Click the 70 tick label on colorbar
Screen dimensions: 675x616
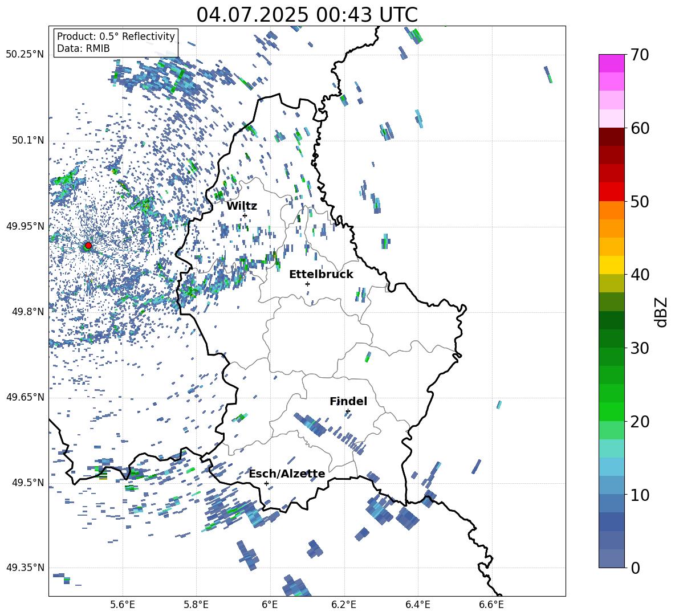(640, 55)
